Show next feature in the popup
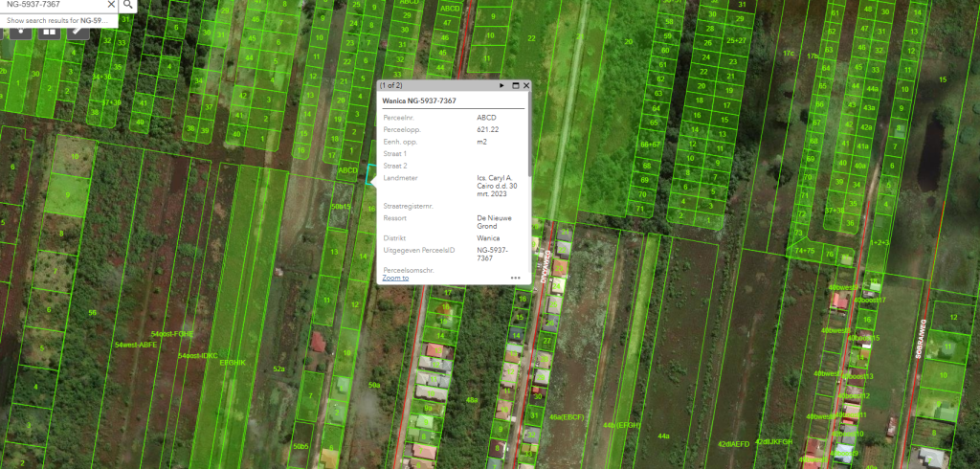980x469 pixels. [x=501, y=86]
